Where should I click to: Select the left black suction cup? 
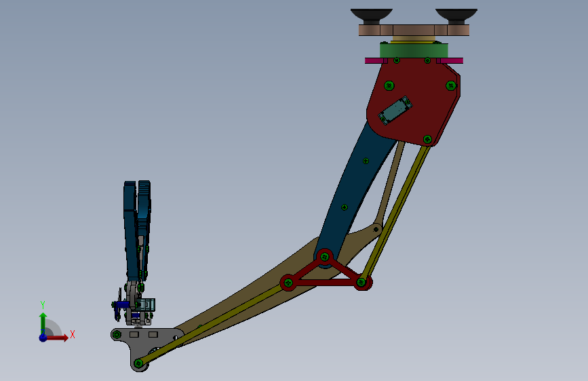371,16
